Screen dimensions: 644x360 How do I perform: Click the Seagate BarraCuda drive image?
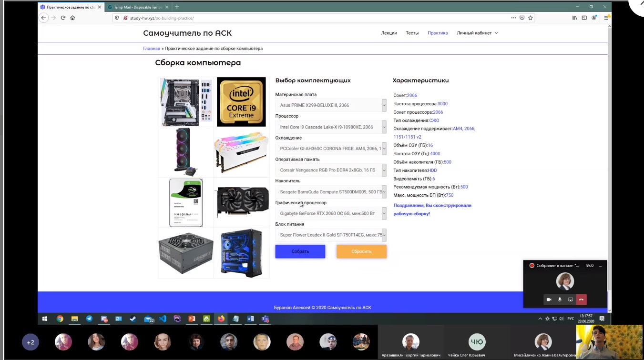click(186, 202)
